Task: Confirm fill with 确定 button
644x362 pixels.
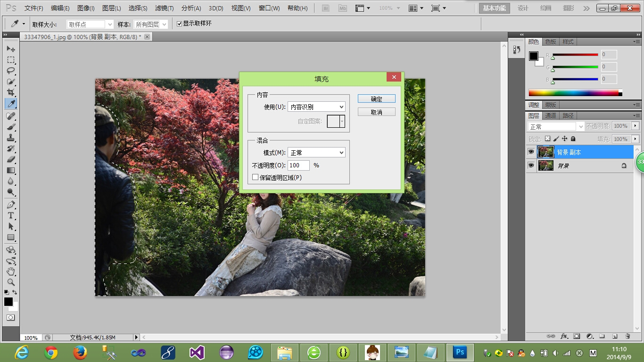Action: coord(376,99)
